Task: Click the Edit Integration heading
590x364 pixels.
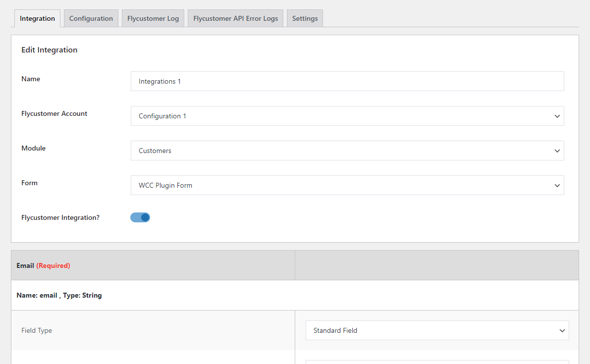Action: click(x=50, y=50)
